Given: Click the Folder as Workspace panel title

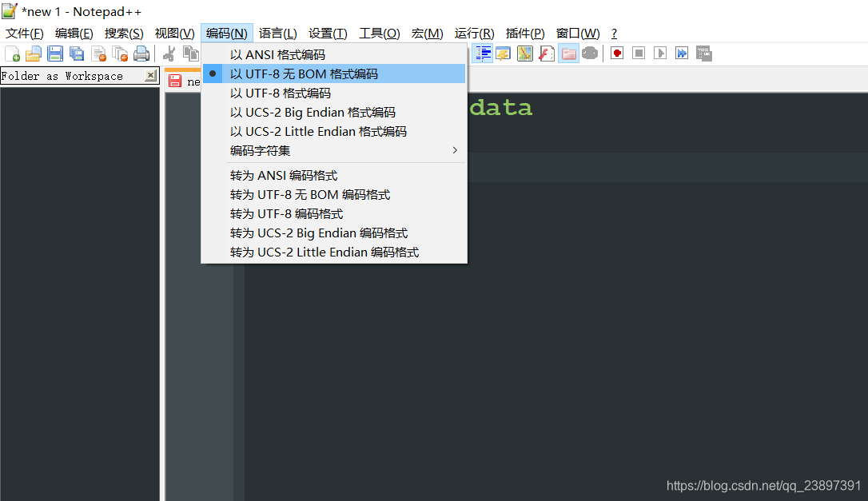Looking at the screenshot, I should 62,76.
